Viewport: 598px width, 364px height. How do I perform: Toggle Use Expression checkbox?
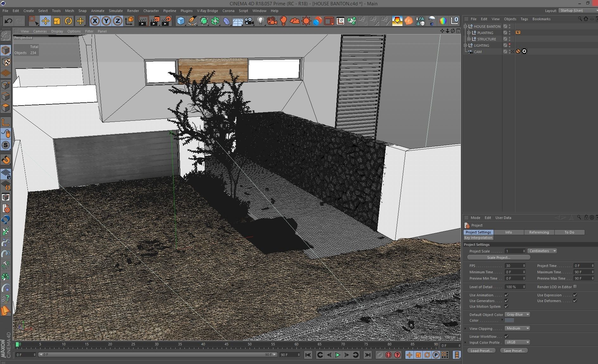pyautogui.click(x=575, y=295)
